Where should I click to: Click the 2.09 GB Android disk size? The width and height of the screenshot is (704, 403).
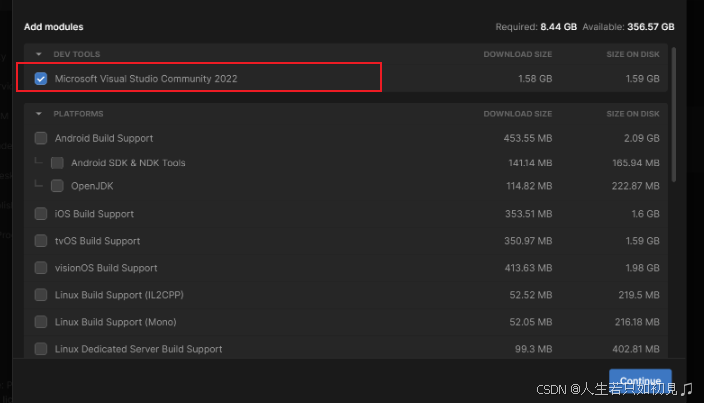(642, 138)
